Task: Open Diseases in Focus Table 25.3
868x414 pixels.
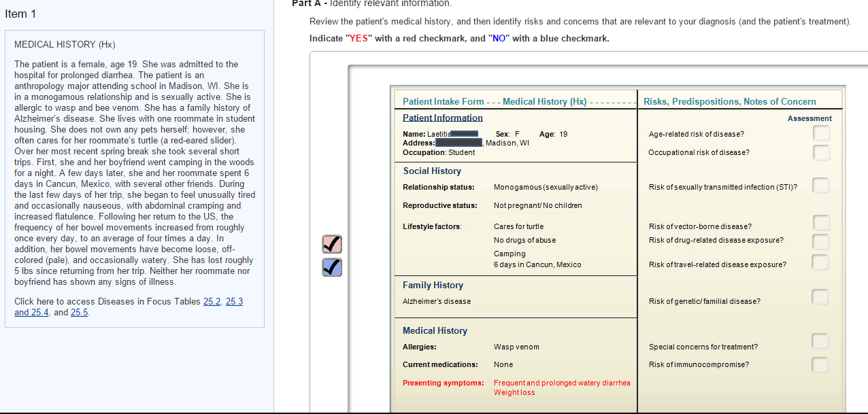Action: pos(234,301)
